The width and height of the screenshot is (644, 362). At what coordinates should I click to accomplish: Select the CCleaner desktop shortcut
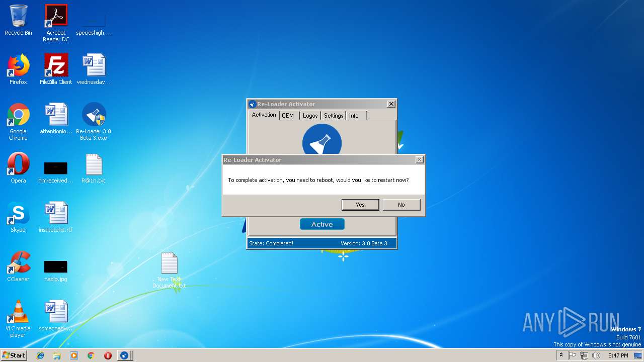[x=18, y=266]
